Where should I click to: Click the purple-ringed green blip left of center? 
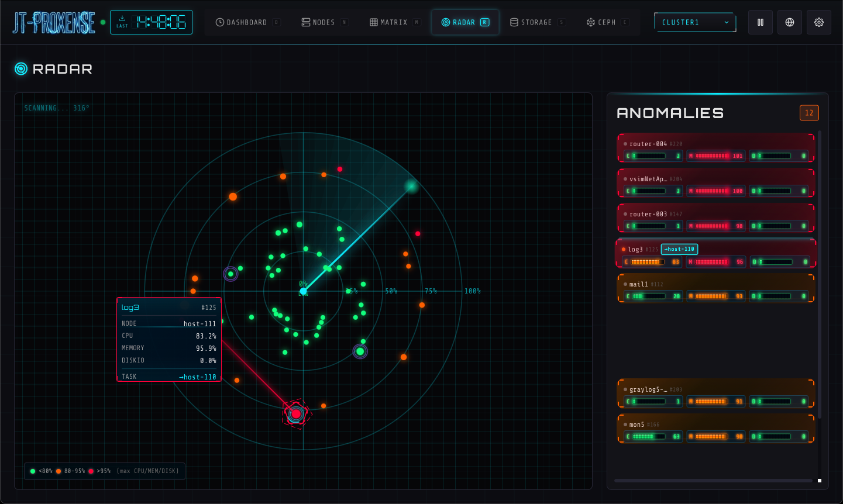pyautogui.click(x=230, y=274)
